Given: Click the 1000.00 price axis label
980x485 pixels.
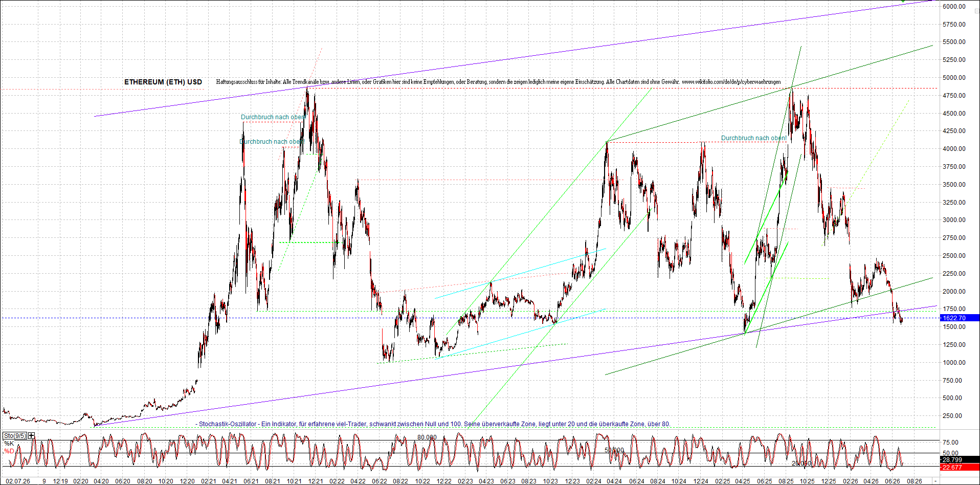Looking at the screenshot, I should pos(954,363).
